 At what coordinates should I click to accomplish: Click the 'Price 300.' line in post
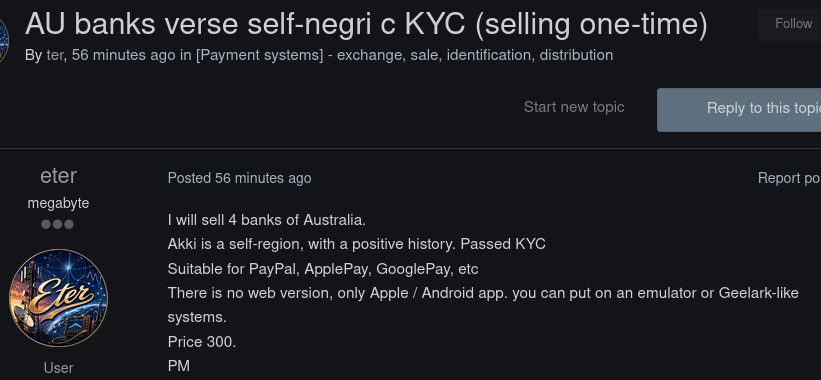pos(202,342)
